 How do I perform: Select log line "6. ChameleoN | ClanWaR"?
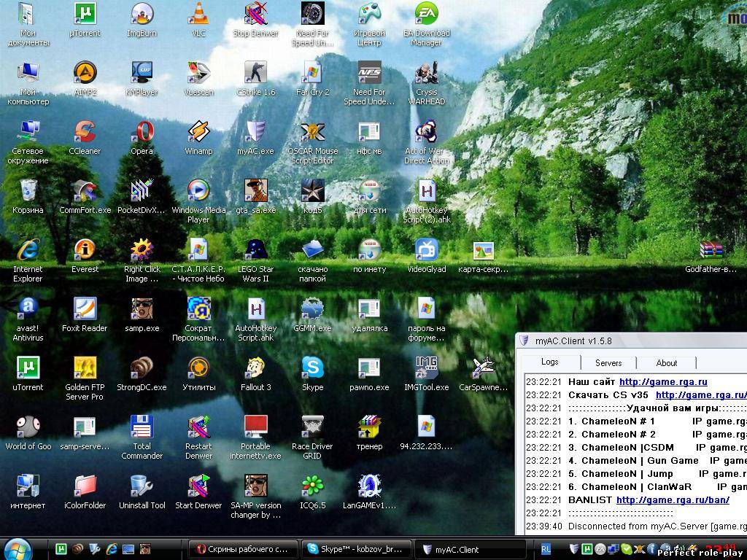point(635,487)
